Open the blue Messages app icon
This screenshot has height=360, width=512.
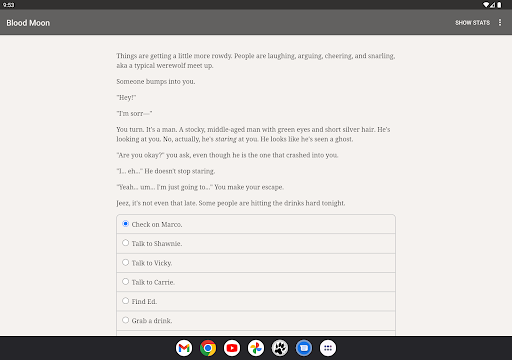coord(304,348)
